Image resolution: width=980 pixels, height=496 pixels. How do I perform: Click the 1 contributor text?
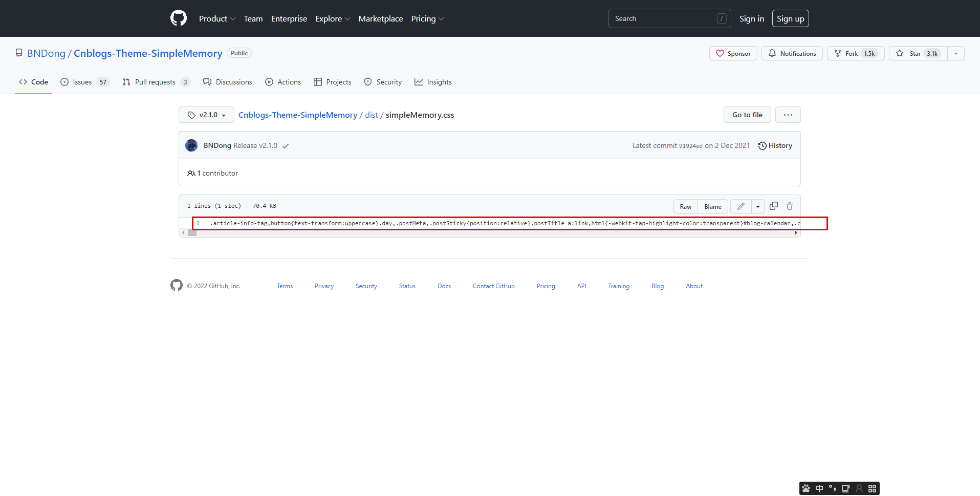(x=217, y=173)
